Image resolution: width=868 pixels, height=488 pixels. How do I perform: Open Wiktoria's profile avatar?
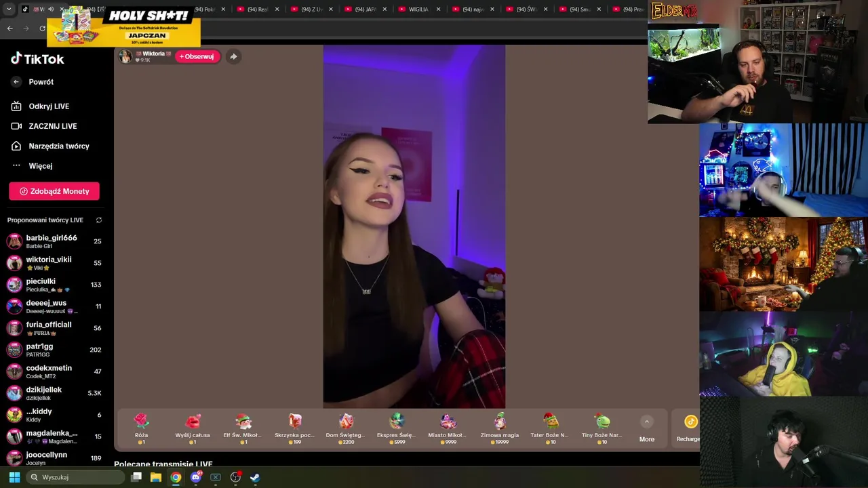click(x=125, y=56)
